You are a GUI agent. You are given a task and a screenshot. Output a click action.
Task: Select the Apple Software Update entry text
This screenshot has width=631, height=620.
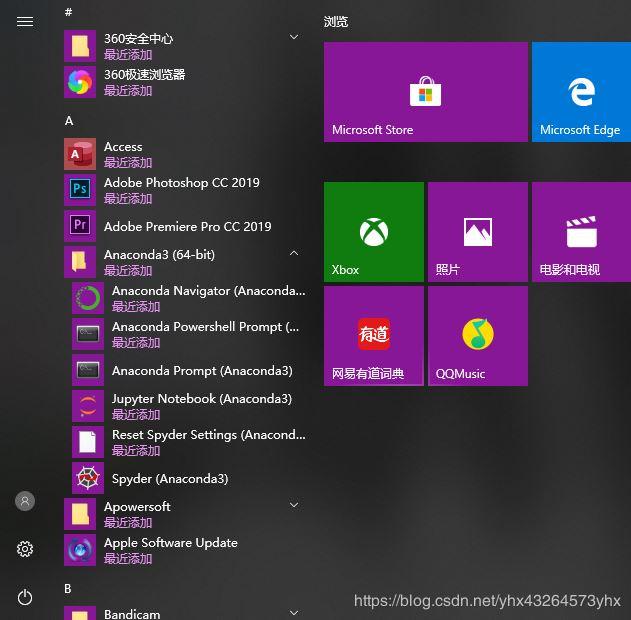[171, 543]
